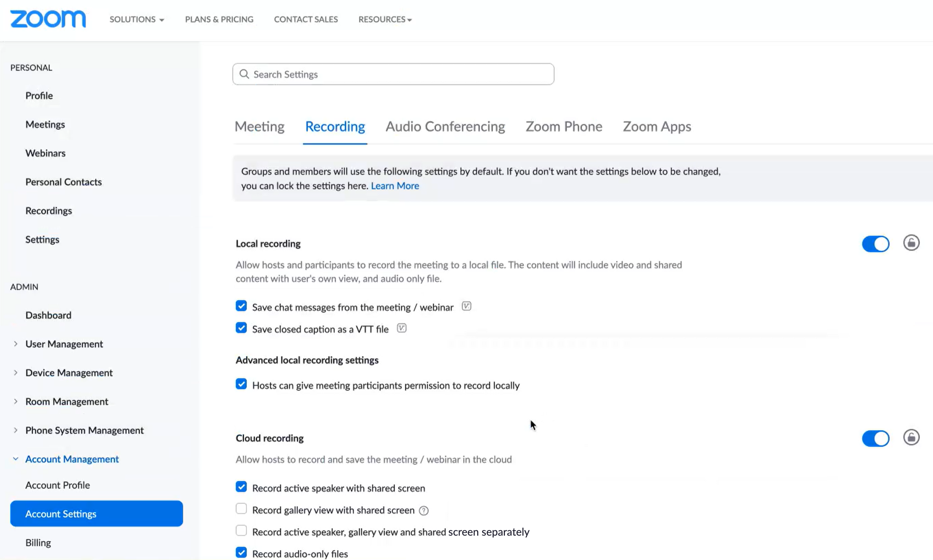Image resolution: width=933 pixels, height=560 pixels.
Task: Select the Recording tab
Action: pos(335,126)
